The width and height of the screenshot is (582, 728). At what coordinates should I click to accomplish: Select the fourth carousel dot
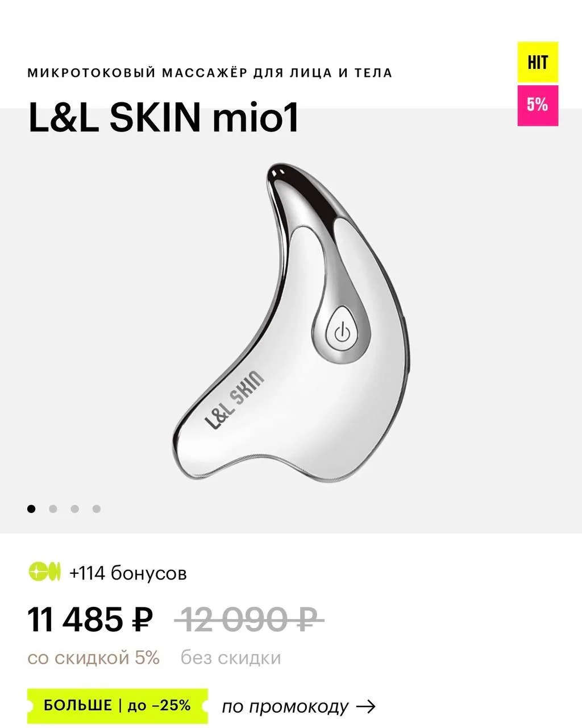pos(96,508)
